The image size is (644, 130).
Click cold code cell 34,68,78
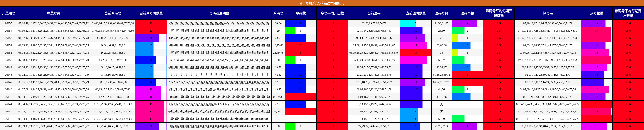[x=278, y=111]
